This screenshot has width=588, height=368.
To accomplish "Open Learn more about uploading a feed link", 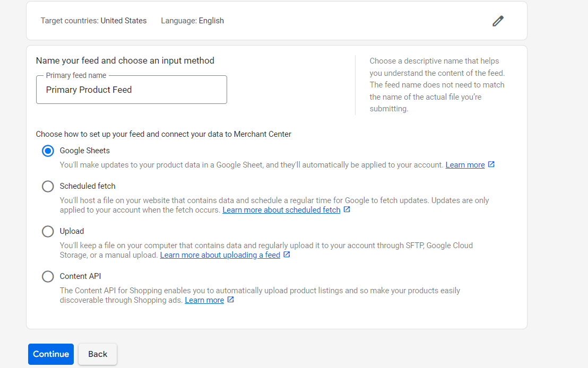I will pyautogui.click(x=220, y=255).
